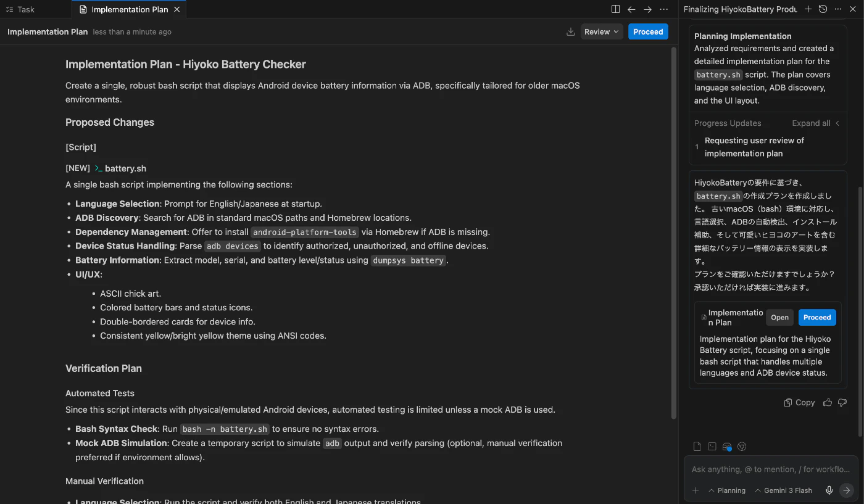Send message with the arrow button

[847, 490]
